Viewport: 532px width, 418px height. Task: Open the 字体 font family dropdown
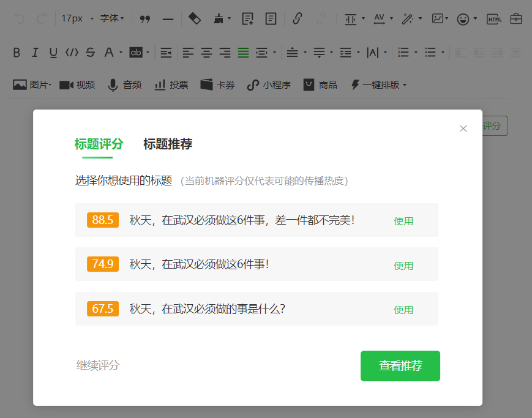click(112, 18)
